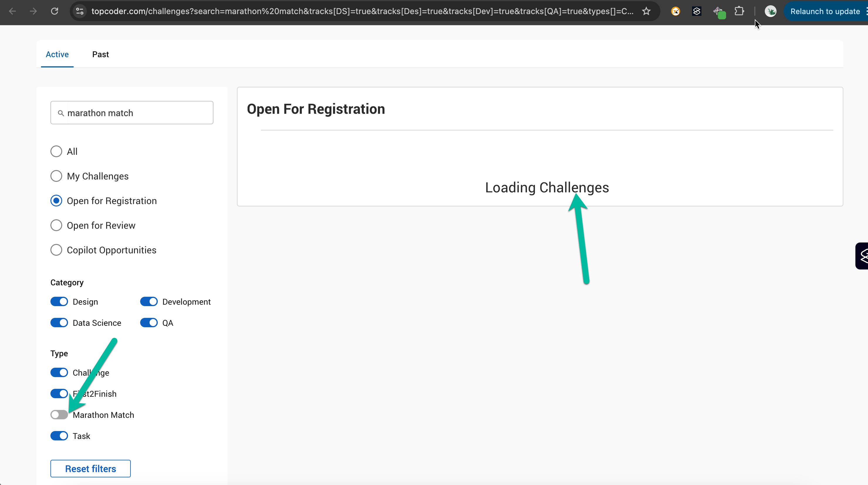This screenshot has width=868, height=485.
Task: Click the orange extension icon in toolbar
Action: 675,11
